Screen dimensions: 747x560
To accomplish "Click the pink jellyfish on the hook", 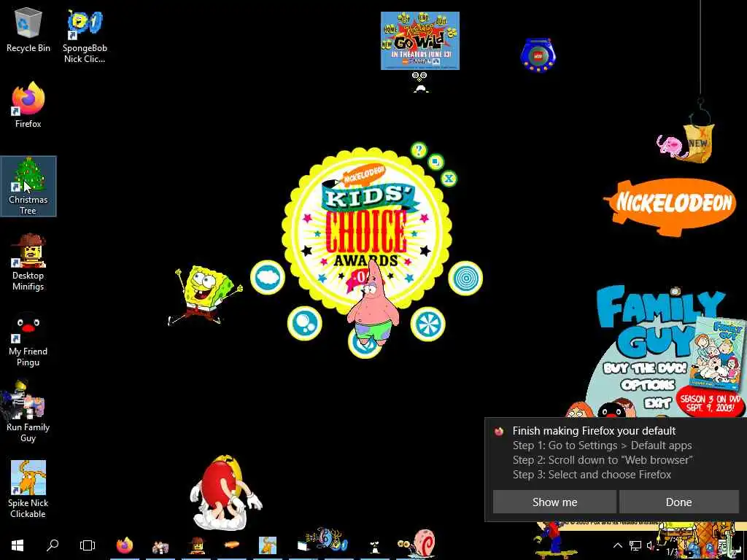I will (671, 144).
